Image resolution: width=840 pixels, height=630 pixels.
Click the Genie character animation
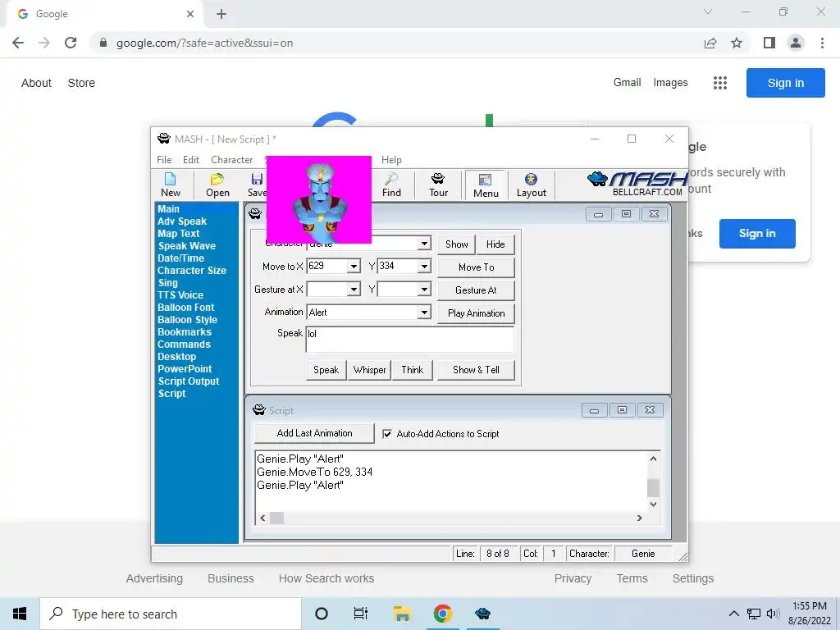coord(319,199)
